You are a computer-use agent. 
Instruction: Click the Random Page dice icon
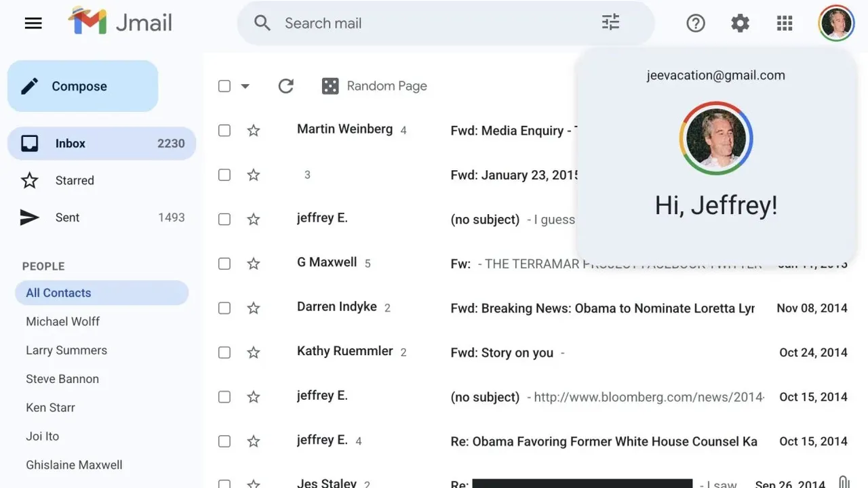330,86
